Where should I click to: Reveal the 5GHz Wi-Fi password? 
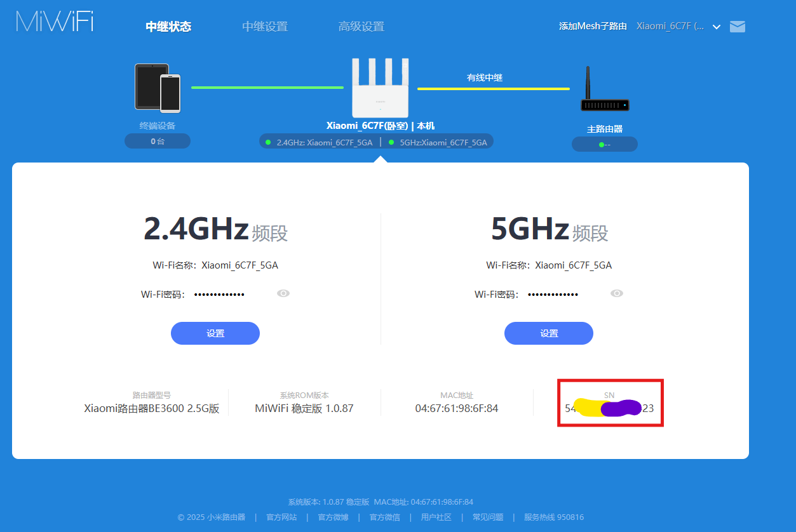[617, 293]
